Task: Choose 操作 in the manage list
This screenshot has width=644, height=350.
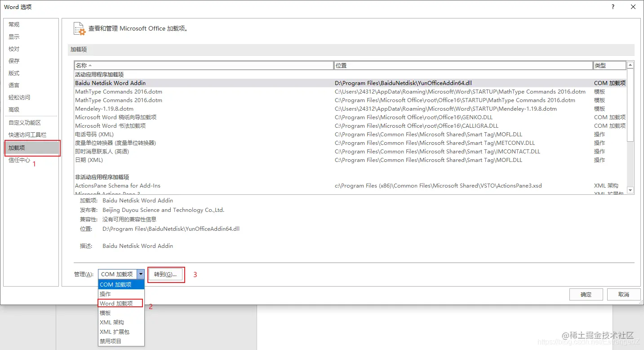Action: (121, 294)
